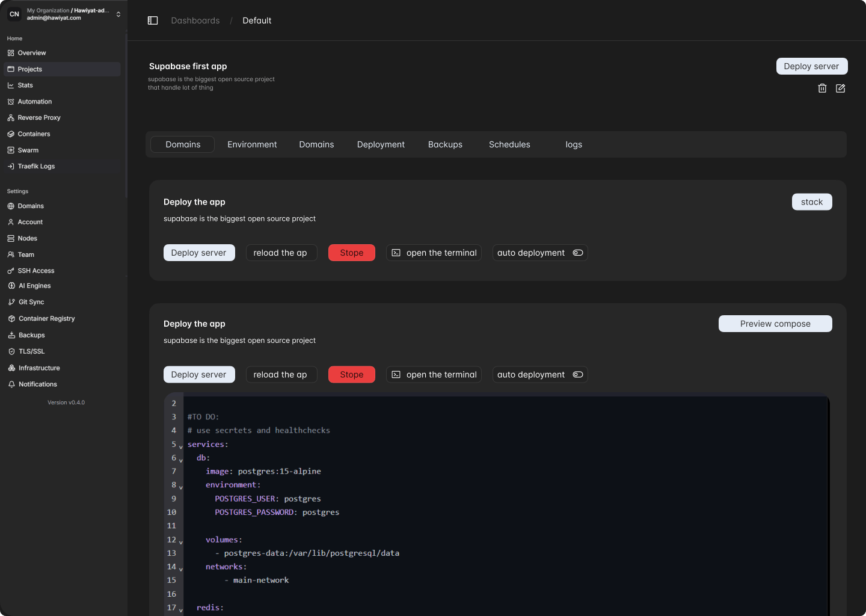The image size is (866, 616).
Task: Click the red Stope button
Action: tap(351, 253)
